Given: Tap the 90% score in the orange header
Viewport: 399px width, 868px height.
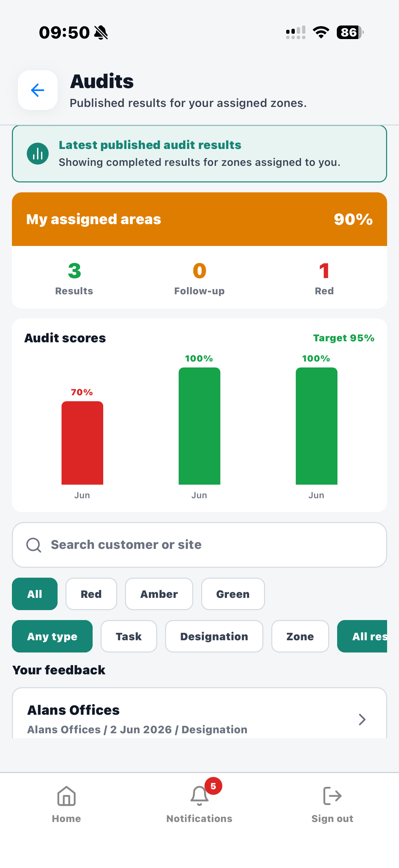Looking at the screenshot, I should click(x=353, y=219).
